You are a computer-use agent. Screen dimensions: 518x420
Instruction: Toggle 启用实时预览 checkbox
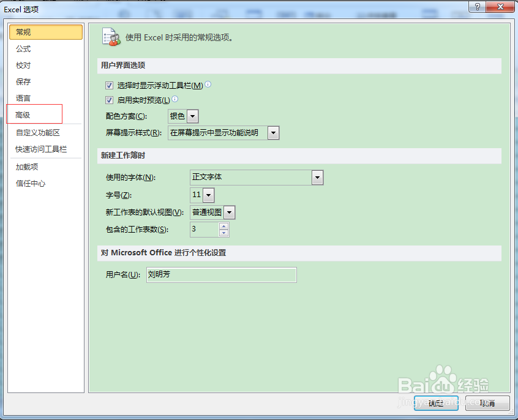[109, 100]
